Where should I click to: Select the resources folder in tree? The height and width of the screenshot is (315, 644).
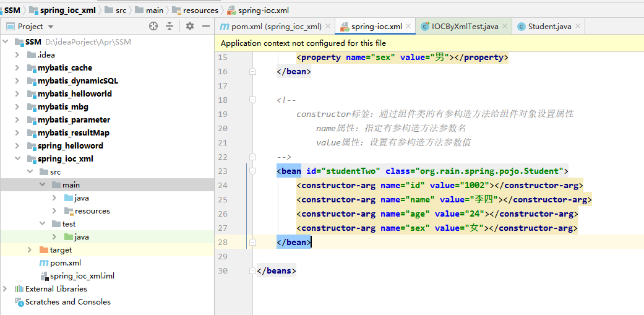click(92, 211)
